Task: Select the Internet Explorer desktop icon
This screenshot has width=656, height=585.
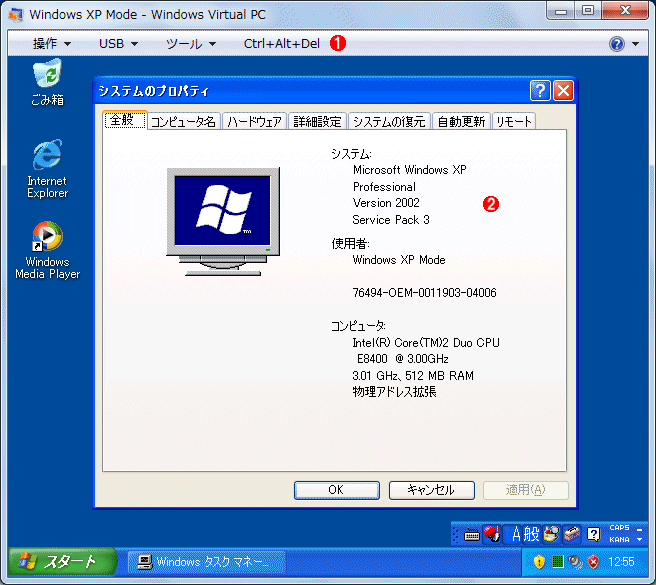Action: pos(47,169)
